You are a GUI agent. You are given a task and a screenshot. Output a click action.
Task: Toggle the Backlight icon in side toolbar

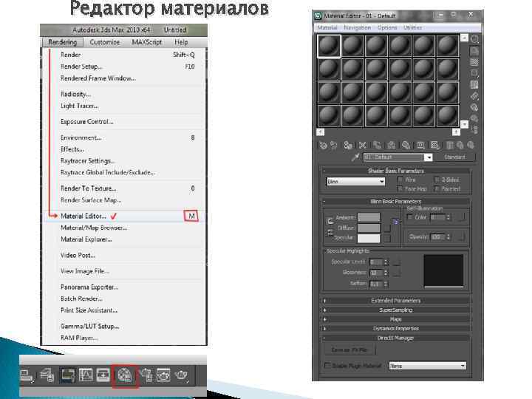474,51
